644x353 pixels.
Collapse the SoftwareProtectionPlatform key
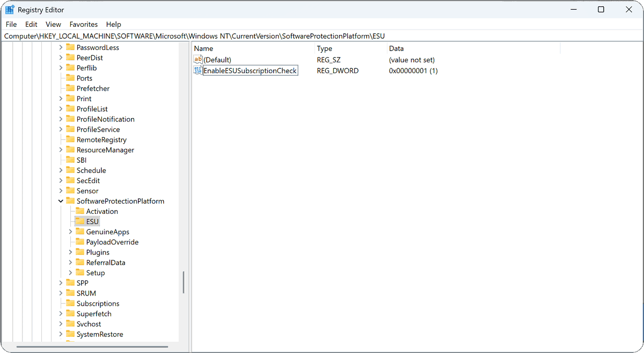tap(60, 200)
